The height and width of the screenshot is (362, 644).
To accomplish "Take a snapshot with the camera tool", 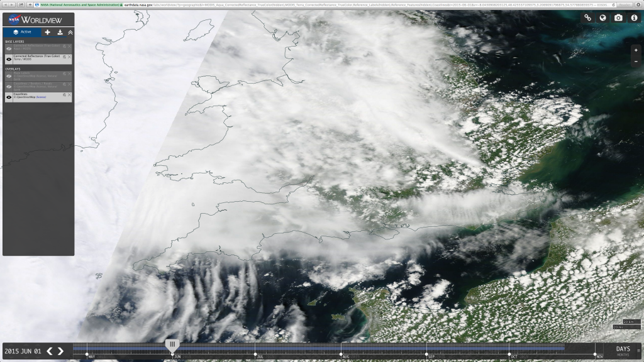I will (618, 18).
